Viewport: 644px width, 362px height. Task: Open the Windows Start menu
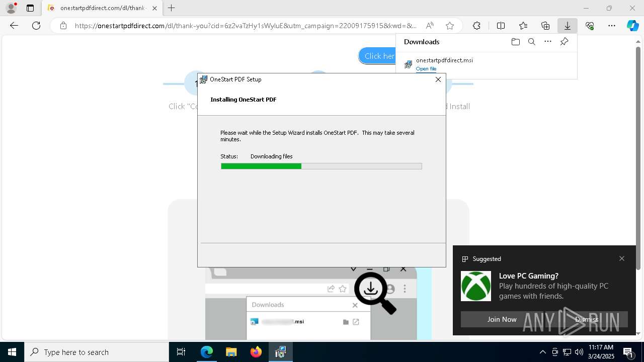(12, 352)
